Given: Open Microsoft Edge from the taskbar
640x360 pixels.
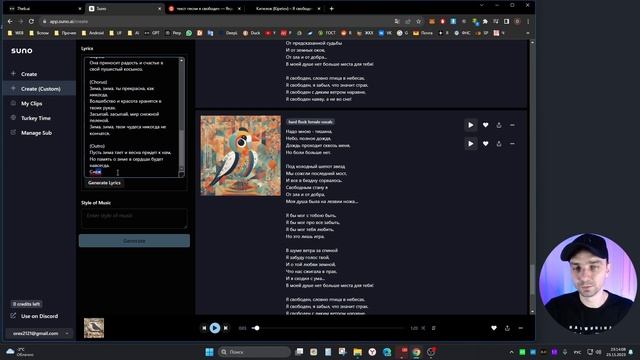Looking at the screenshot, I should click(387, 352).
